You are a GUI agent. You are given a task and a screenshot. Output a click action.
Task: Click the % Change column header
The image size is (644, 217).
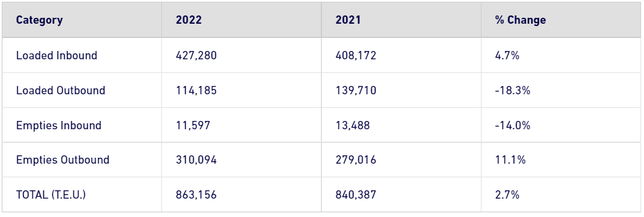(521, 20)
